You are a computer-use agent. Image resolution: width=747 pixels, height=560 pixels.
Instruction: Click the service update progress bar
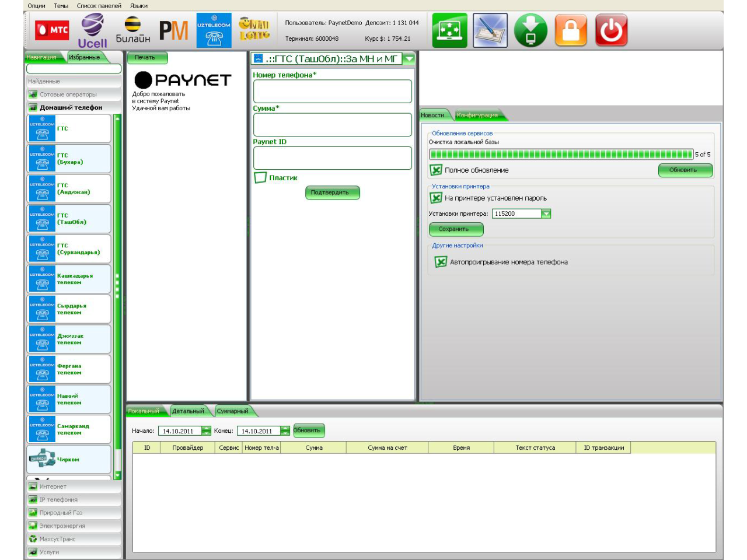click(561, 155)
